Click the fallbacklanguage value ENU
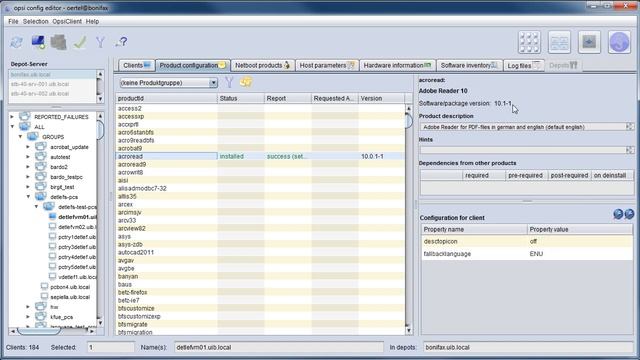The width and height of the screenshot is (640, 360). pos(580,254)
